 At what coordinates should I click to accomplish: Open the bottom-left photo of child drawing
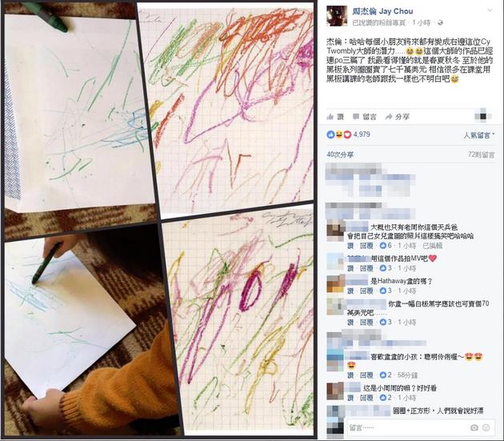tap(89, 335)
